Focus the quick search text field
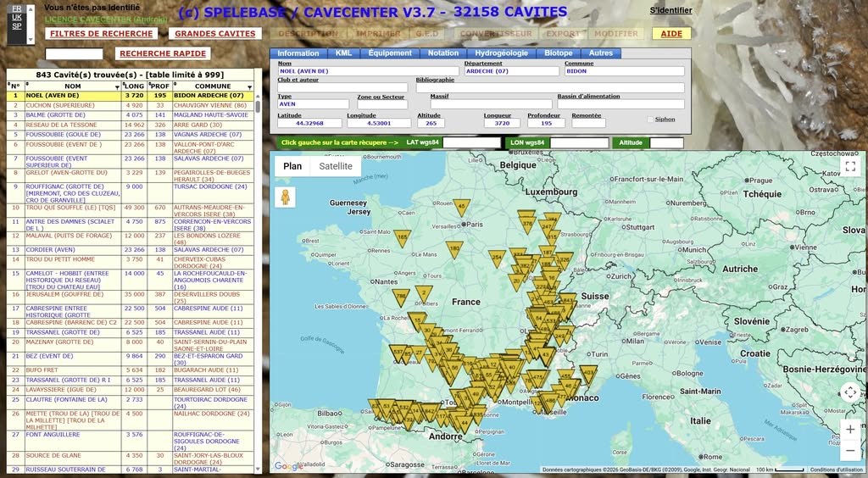Viewport: 868px width, 478px height. (74, 54)
